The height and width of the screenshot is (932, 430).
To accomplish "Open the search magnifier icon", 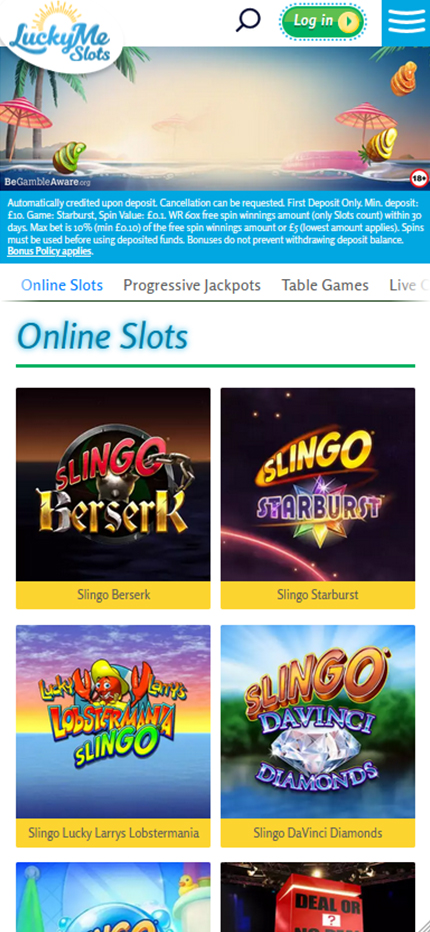I will 248,20.
